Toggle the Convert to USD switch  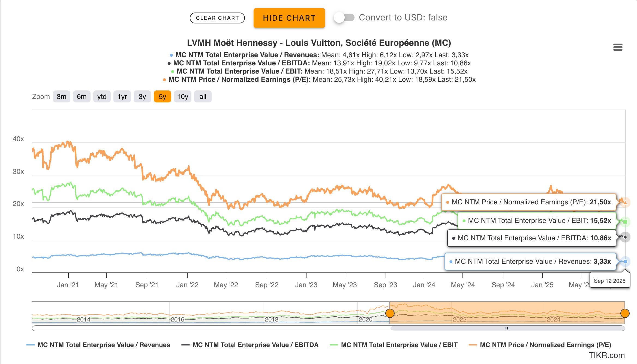[344, 18]
